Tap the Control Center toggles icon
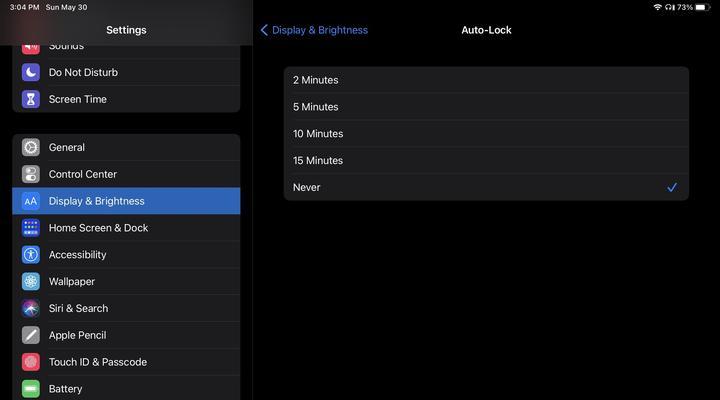720x400 pixels. pos(31,174)
